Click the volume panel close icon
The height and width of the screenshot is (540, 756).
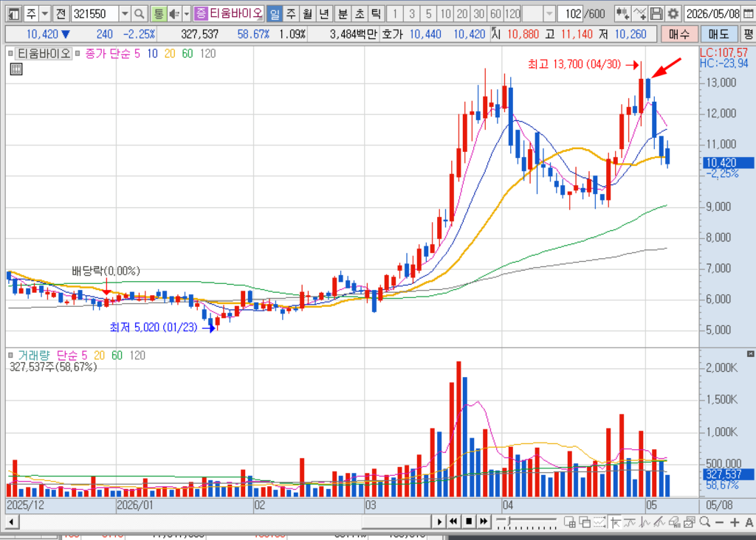pyautogui.click(x=750, y=354)
